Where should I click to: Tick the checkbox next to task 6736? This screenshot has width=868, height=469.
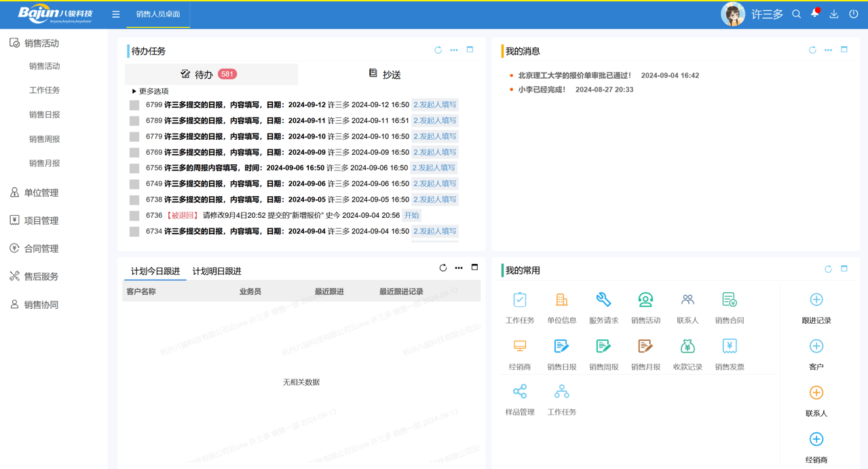point(134,216)
